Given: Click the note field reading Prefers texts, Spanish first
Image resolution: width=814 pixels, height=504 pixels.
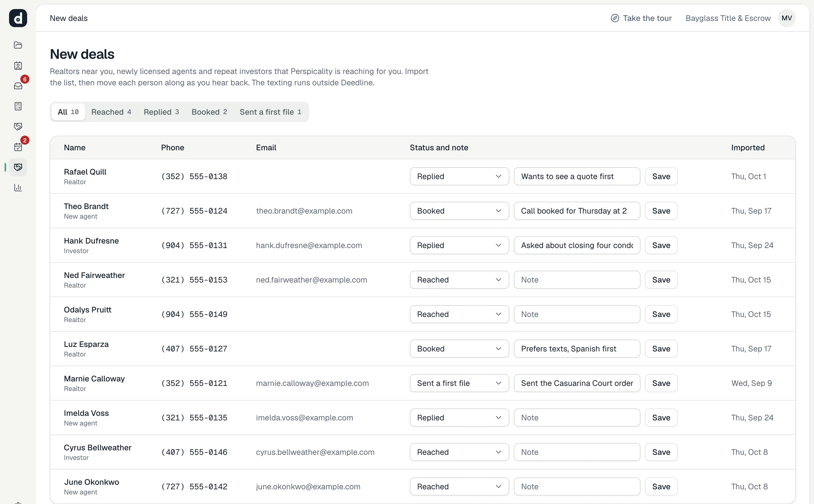Looking at the screenshot, I should pos(577,349).
